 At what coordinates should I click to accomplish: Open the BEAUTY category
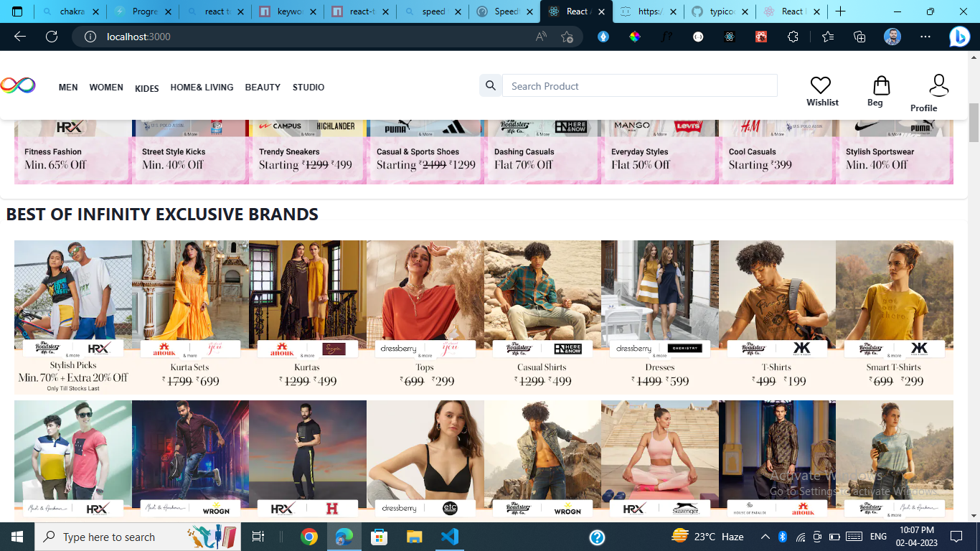pyautogui.click(x=263, y=88)
